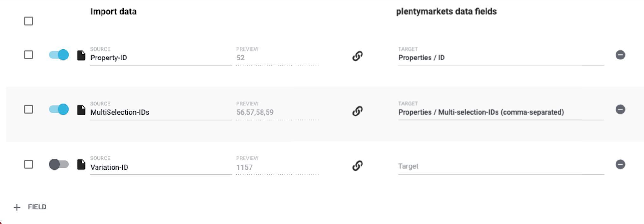Check the Property-ID row checkbox
The image size is (644, 224).
pos(28,55)
